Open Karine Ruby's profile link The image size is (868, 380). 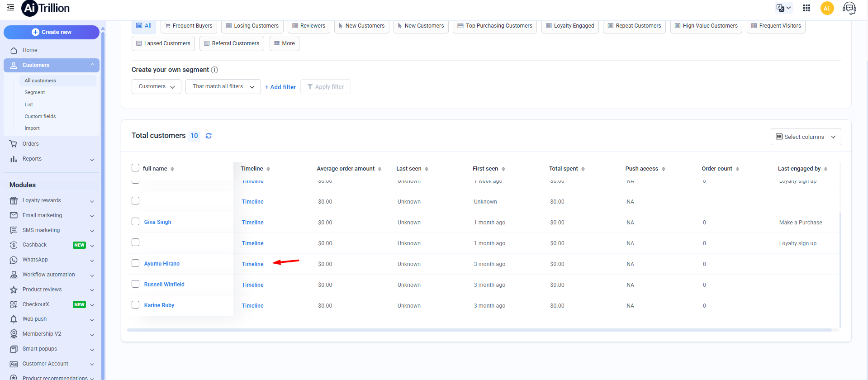coord(159,305)
